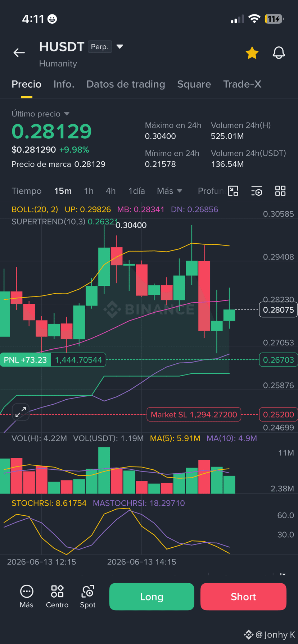
Task: Open the Trade-X tab
Action: click(242, 84)
